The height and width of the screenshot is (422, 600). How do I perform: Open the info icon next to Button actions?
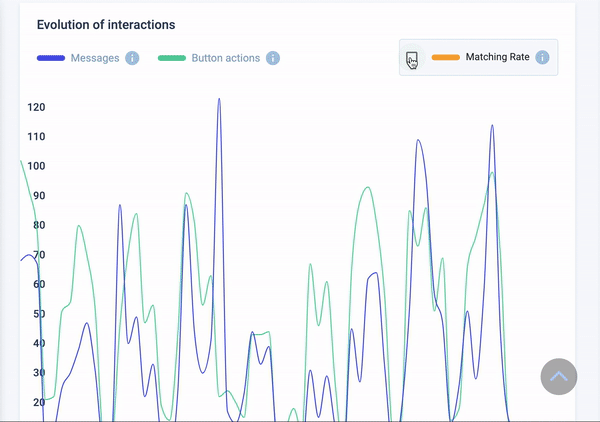click(x=273, y=58)
